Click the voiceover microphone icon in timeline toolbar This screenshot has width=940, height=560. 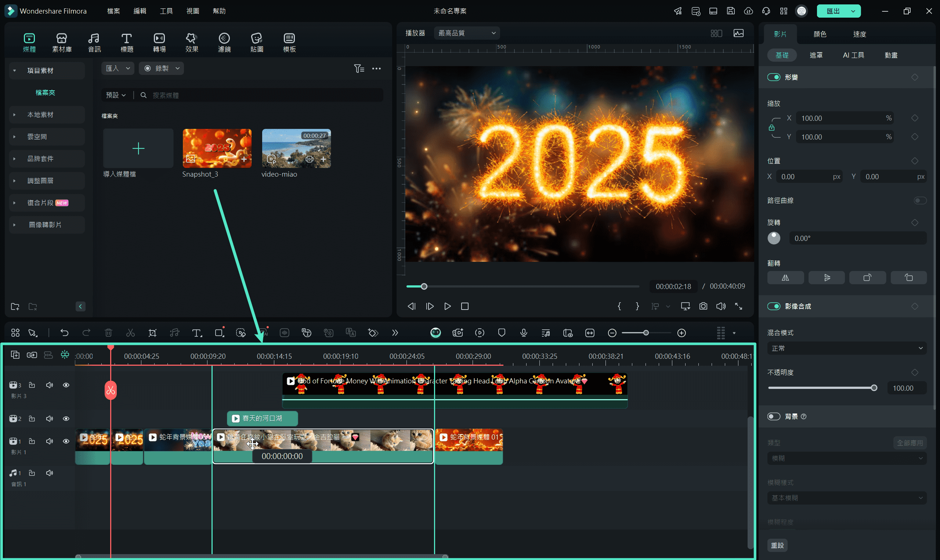pos(524,333)
